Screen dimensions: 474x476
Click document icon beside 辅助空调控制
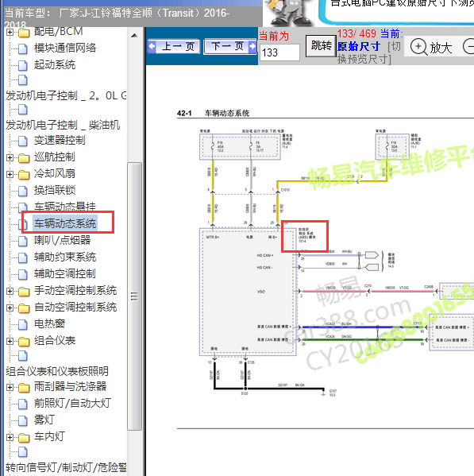coord(23,274)
